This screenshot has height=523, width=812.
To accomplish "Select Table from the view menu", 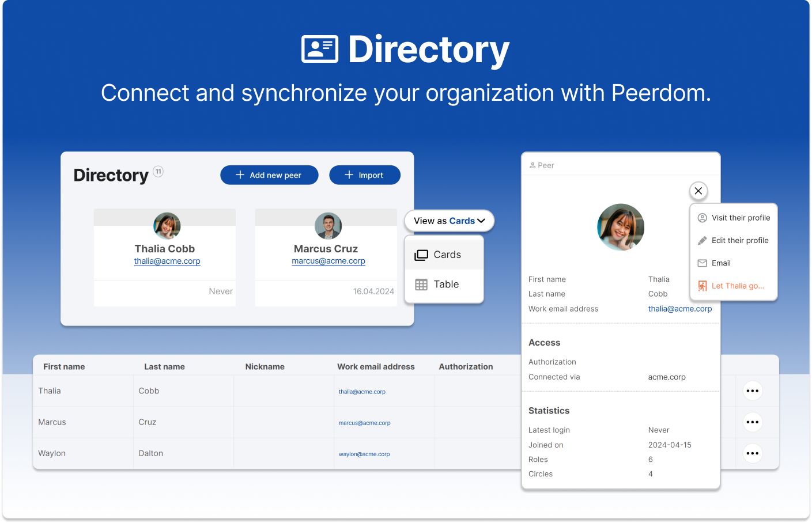I will coord(445,285).
